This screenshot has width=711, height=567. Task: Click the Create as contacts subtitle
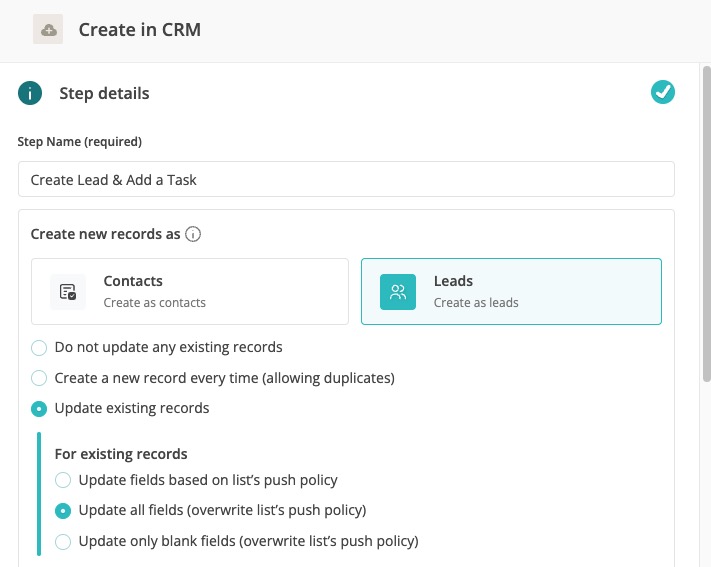point(155,303)
